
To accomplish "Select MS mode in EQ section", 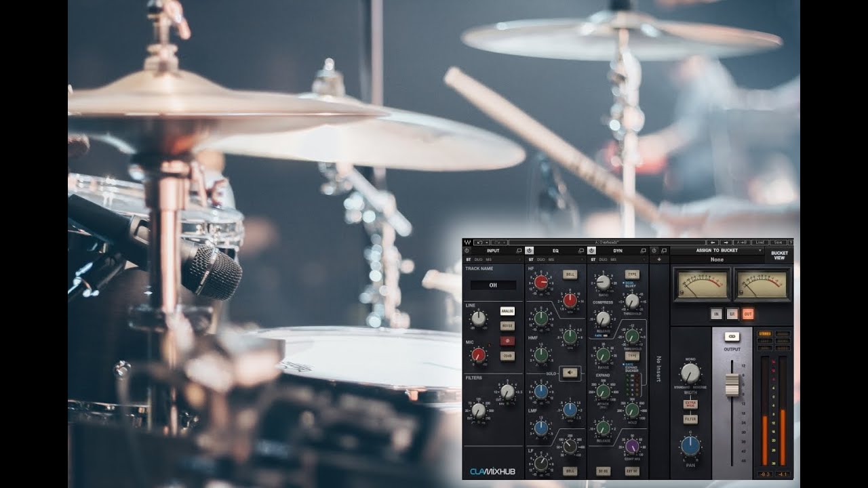I will [551, 260].
